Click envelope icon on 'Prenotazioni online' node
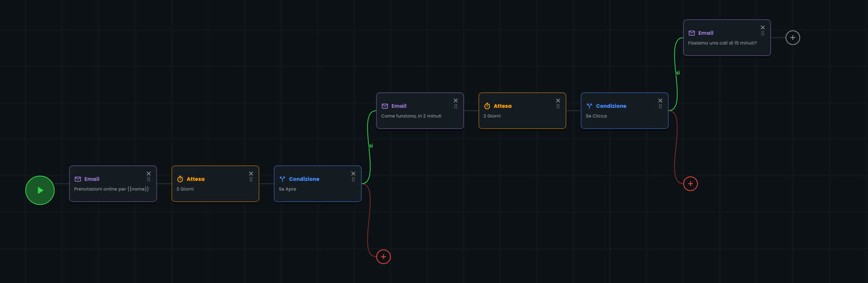 click(x=78, y=179)
